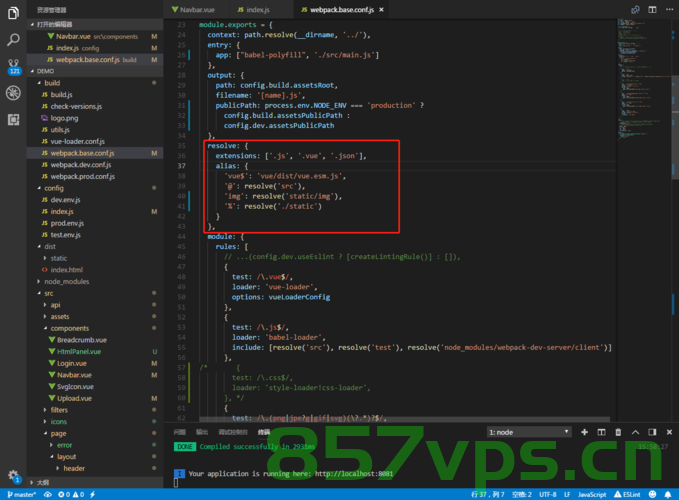Open webpack.dev.conf.js in the file tree

click(95, 165)
